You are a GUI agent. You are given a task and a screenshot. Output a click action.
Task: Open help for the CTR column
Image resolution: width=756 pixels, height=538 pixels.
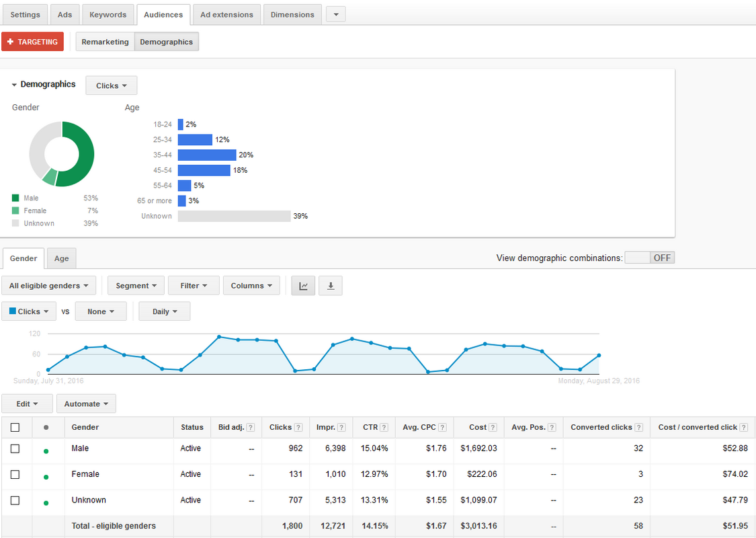pyautogui.click(x=384, y=426)
